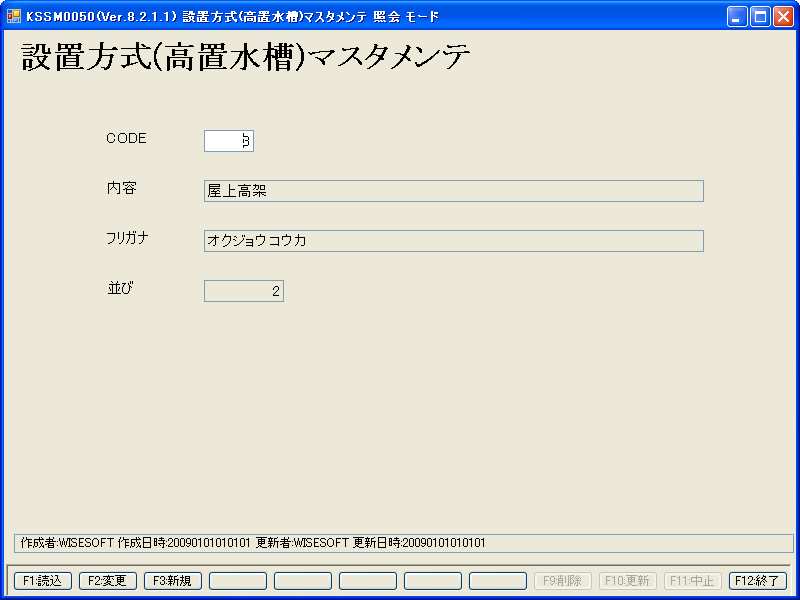Focus the 並び field showing 2
The width and height of the screenshot is (800, 600).
click(243, 291)
